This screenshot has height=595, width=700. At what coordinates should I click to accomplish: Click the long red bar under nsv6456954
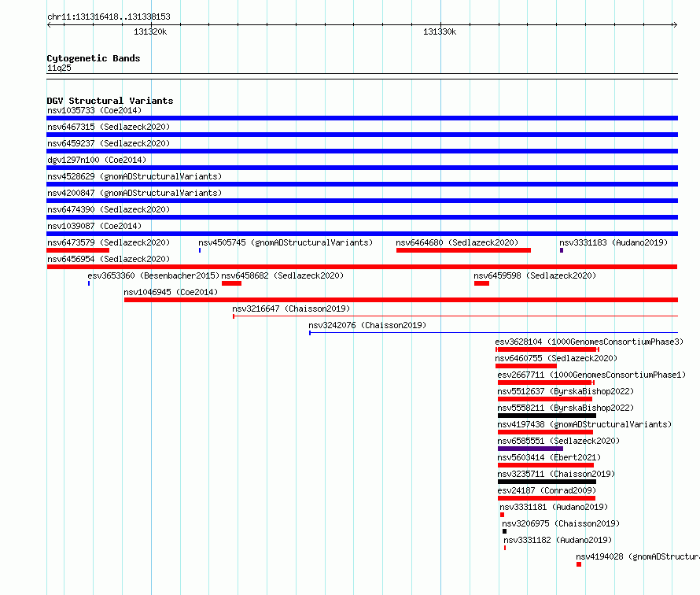coord(362,267)
